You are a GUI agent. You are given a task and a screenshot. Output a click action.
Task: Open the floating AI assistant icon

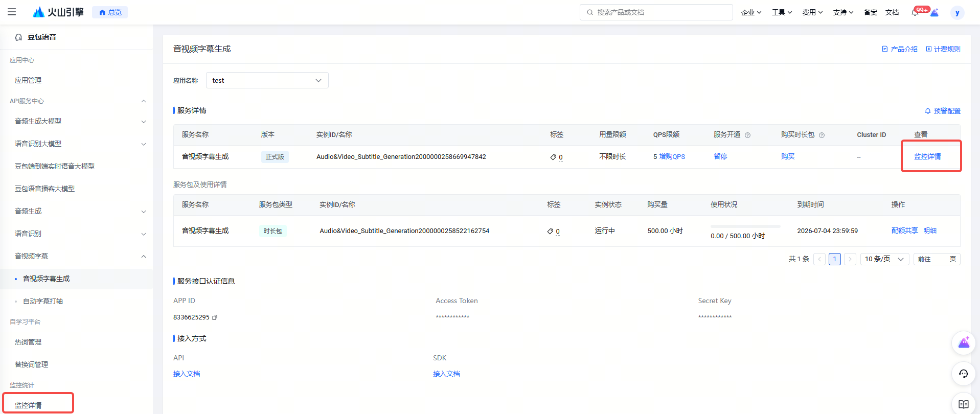[963, 343]
